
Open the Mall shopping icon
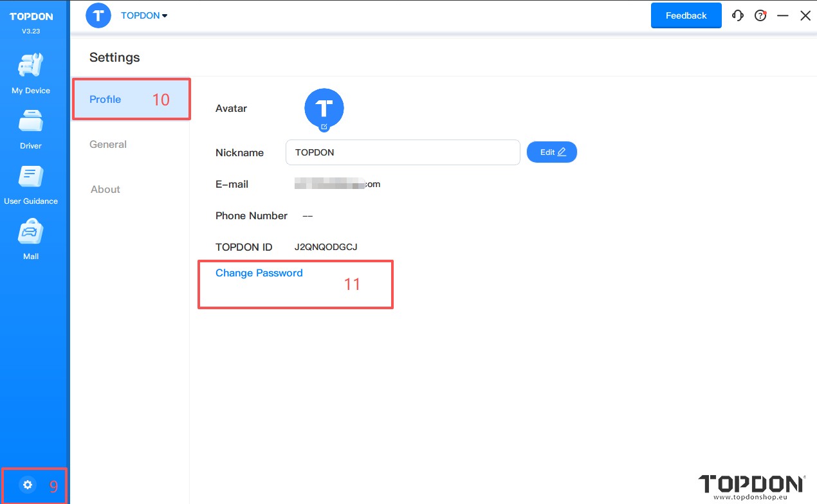31,233
